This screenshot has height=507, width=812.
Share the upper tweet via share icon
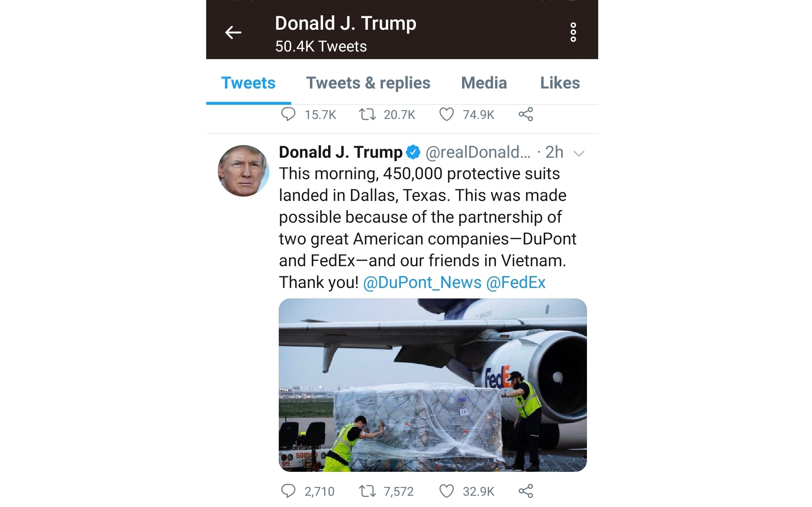(x=526, y=114)
